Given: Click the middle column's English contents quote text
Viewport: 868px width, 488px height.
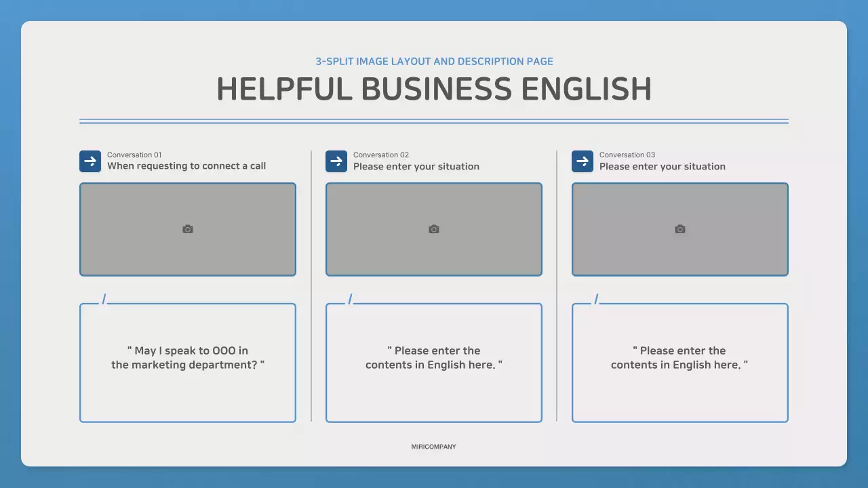Looking at the screenshot, I should pos(434,358).
